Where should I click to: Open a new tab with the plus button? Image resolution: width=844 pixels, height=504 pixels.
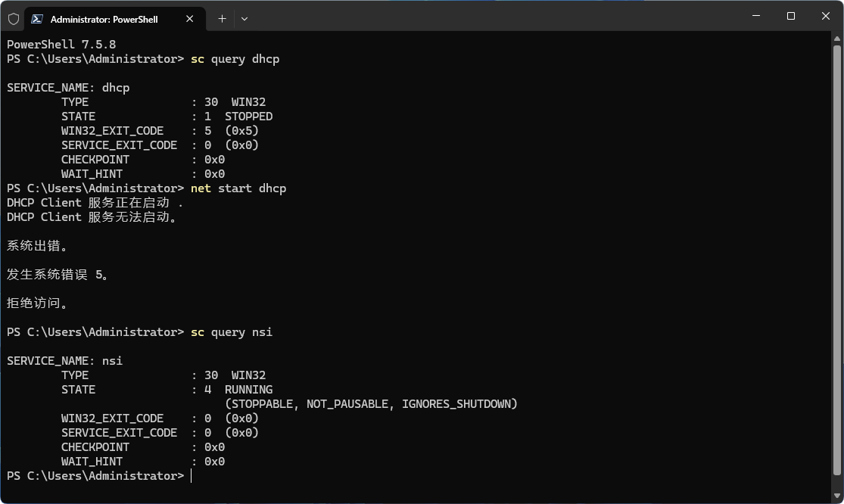[222, 19]
